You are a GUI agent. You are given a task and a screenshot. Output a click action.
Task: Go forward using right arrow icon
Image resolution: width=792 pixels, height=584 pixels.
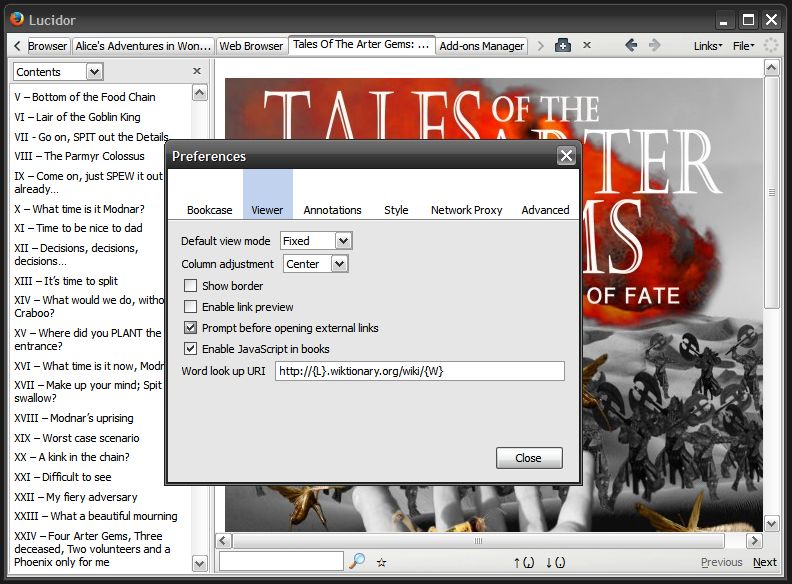(654, 45)
